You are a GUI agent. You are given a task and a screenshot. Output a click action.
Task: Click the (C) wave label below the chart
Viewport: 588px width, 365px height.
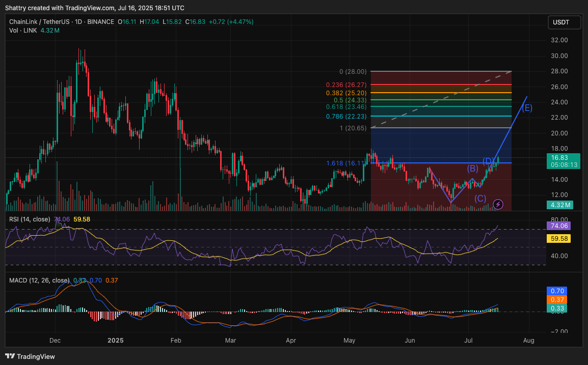(x=480, y=198)
